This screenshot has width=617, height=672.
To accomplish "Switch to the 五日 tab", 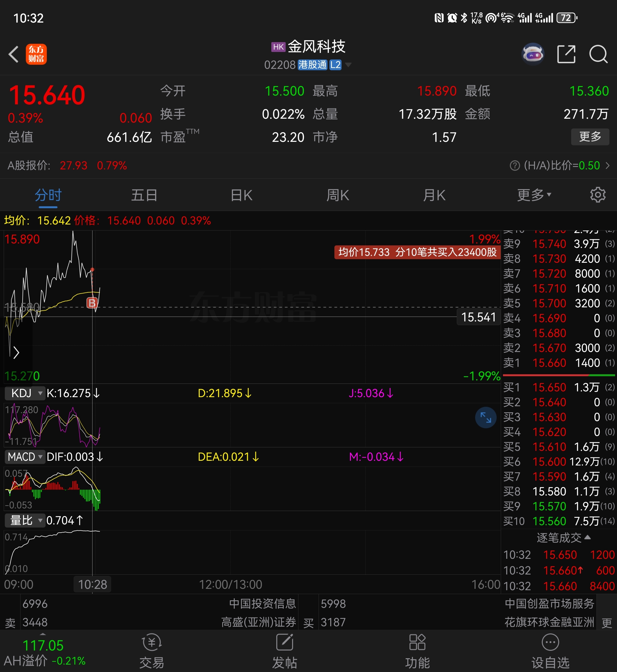I will click(144, 195).
